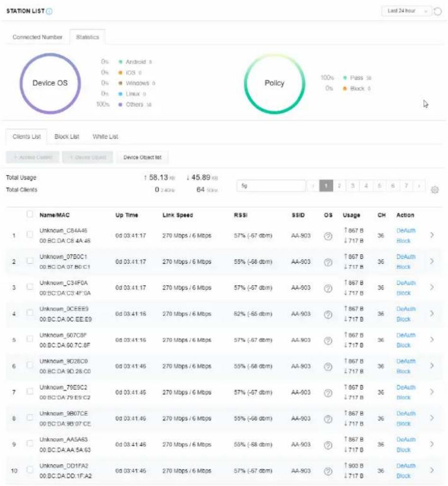The width and height of the screenshot is (448, 486).
Task: Go to the previous page arrow
Action: coord(313,186)
